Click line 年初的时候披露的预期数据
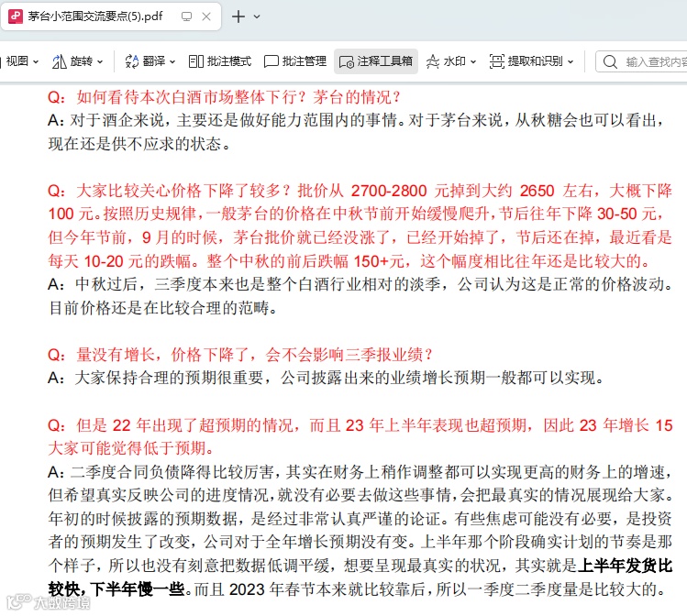The height and width of the screenshot is (616, 687). (x=142, y=519)
